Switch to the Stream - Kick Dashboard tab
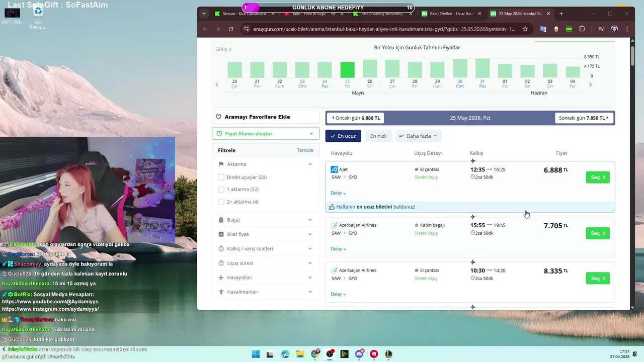The image size is (644, 362). tap(244, 14)
